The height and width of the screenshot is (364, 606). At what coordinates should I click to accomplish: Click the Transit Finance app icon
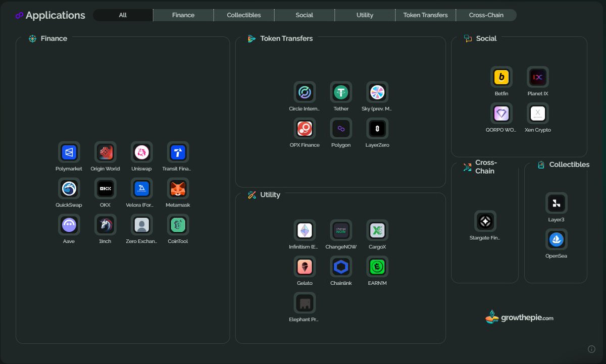(178, 152)
